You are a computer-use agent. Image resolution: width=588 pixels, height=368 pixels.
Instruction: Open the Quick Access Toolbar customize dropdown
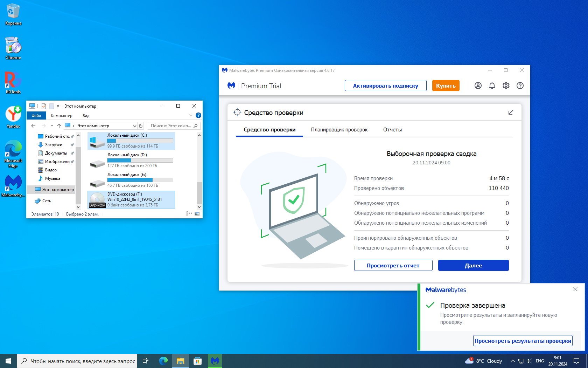58,106
